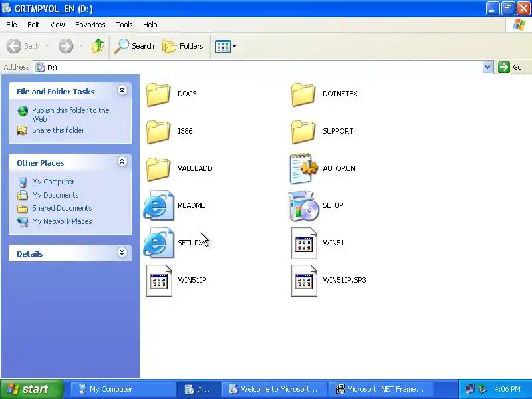
Task: Toggle the Folders tree pane
Action: point(183,46)
